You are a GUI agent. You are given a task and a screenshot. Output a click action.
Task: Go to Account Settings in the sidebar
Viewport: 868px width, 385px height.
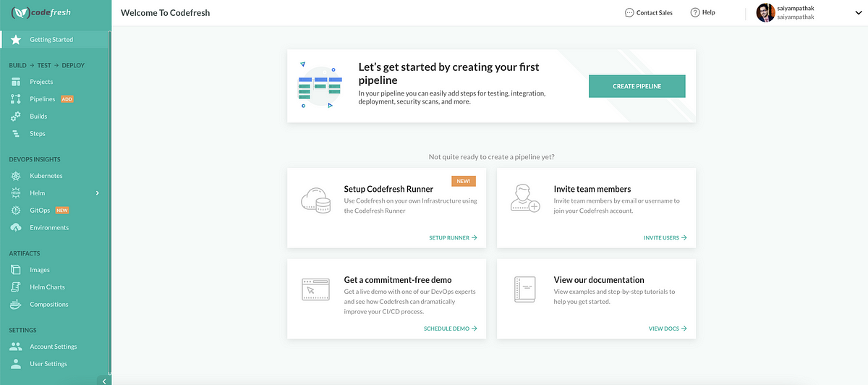click(x=53, y=347)
